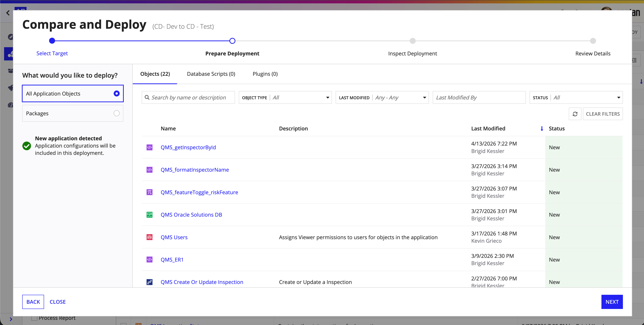Open the QMS_getInspectorById object link
644x325 pixels.
pos(188,147)
